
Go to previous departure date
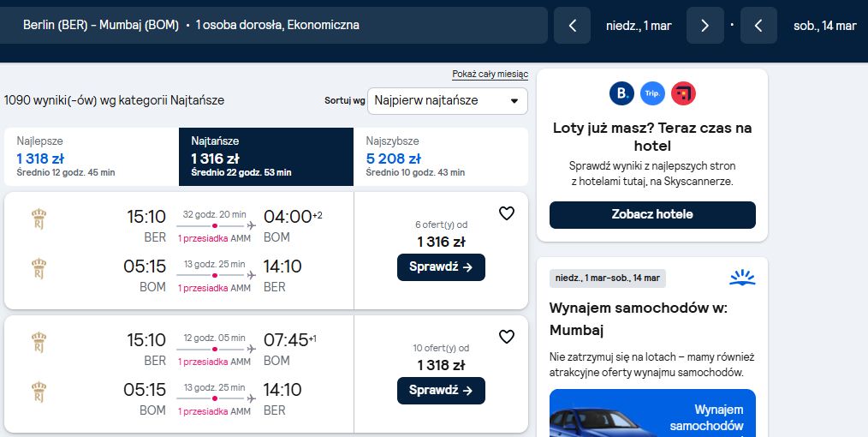573,26
